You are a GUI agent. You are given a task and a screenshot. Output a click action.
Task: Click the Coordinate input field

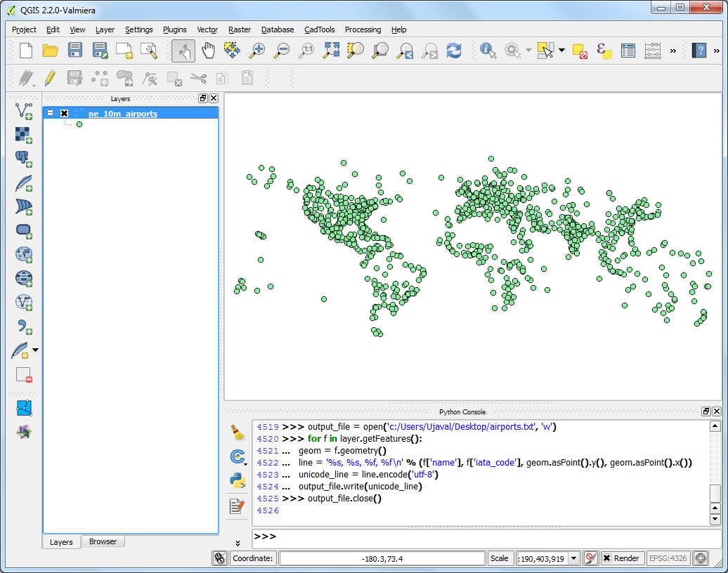point(382,558)
